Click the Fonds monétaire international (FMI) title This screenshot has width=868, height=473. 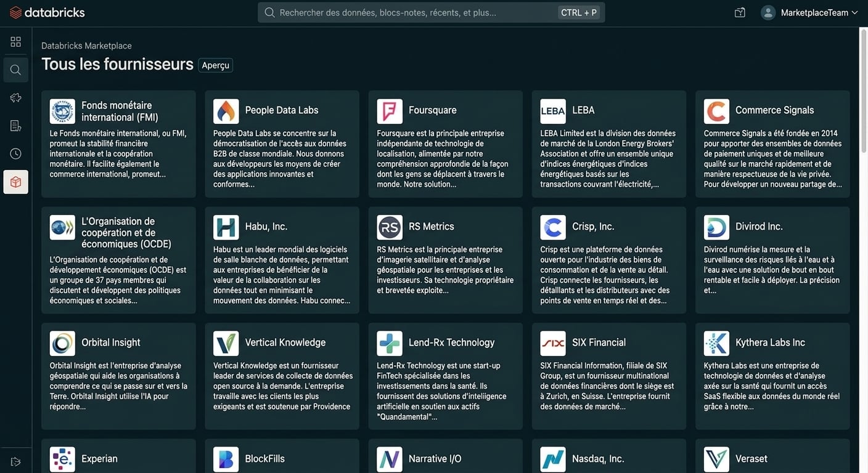(x=120, y=111)
